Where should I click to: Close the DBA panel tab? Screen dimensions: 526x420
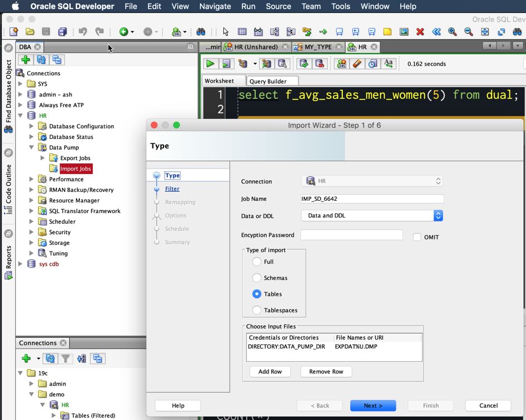tap(37, 47)
